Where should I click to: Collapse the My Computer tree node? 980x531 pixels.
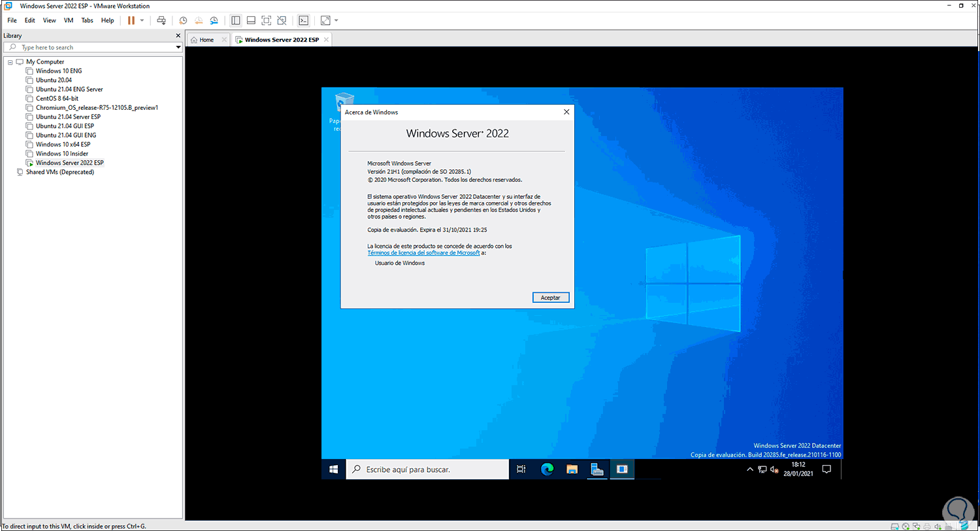(10, 61)
